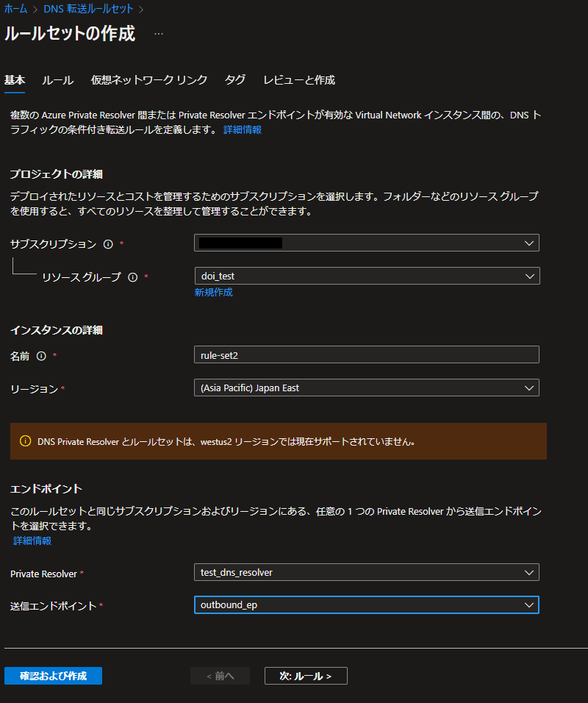Click the < 前へ button

click(x=220, y=676)
